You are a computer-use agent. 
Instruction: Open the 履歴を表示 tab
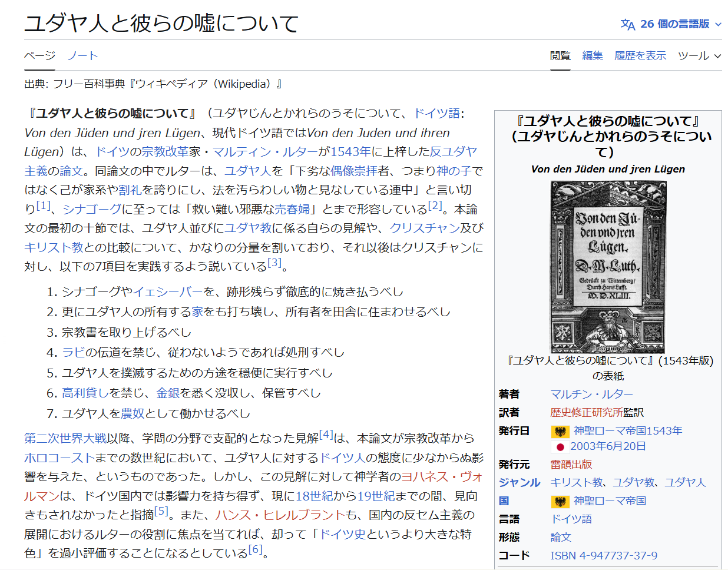tap(640, 56)
